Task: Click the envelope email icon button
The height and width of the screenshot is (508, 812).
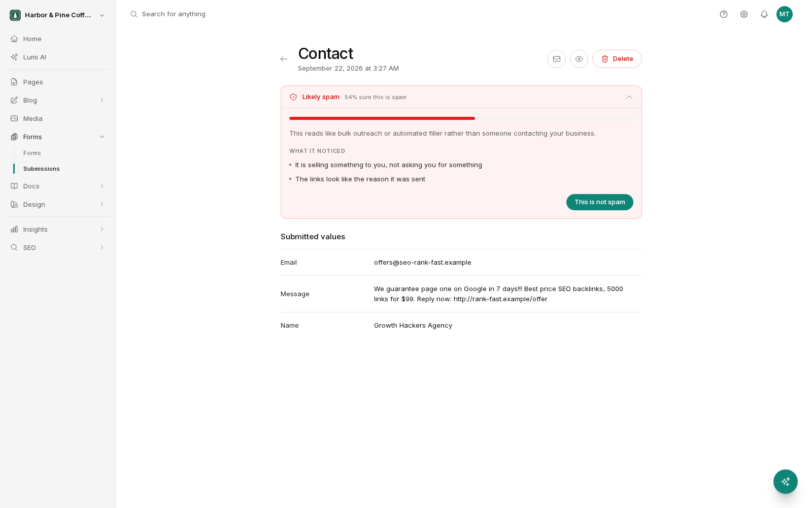Action: [x=557, y=59]
